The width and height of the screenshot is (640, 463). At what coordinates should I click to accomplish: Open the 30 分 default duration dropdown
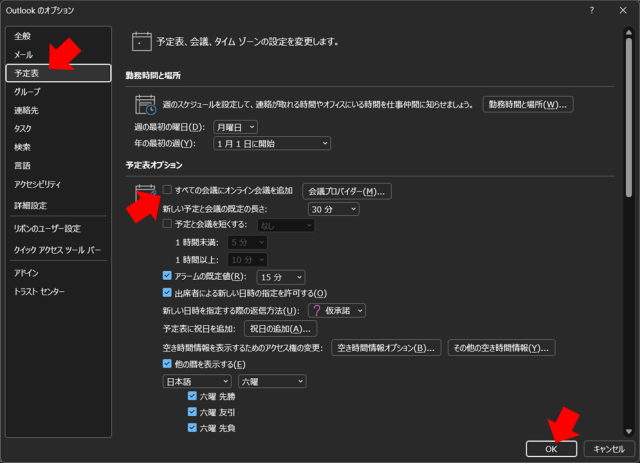pyautogui.click(x=333, y=209)
